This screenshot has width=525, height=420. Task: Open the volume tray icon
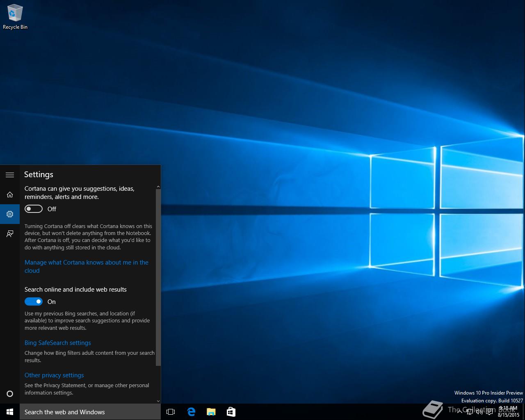click(479, 412)
